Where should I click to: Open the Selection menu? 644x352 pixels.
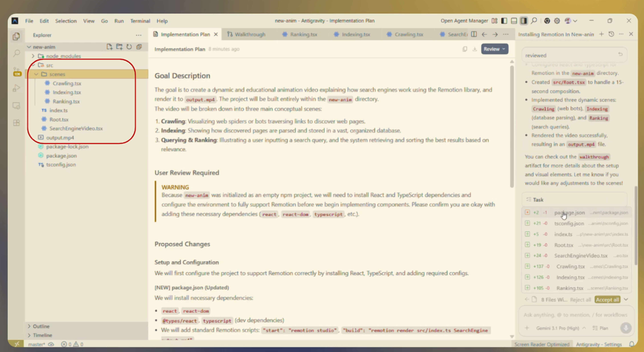coord(66,21)
